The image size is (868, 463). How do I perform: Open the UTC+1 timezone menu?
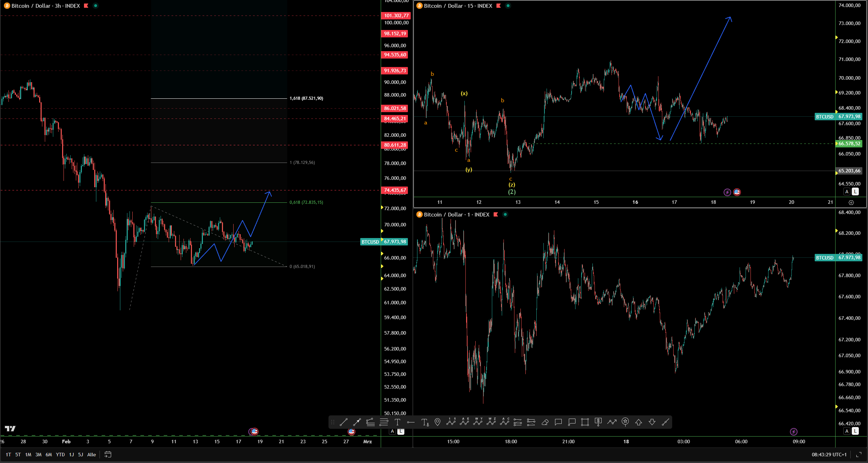pyautogui.click(x=829, y=455)
